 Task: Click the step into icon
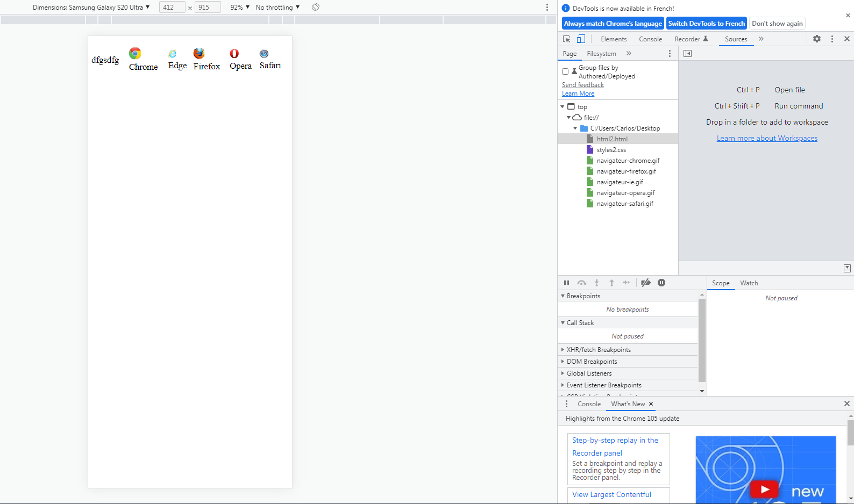[596, 283]
